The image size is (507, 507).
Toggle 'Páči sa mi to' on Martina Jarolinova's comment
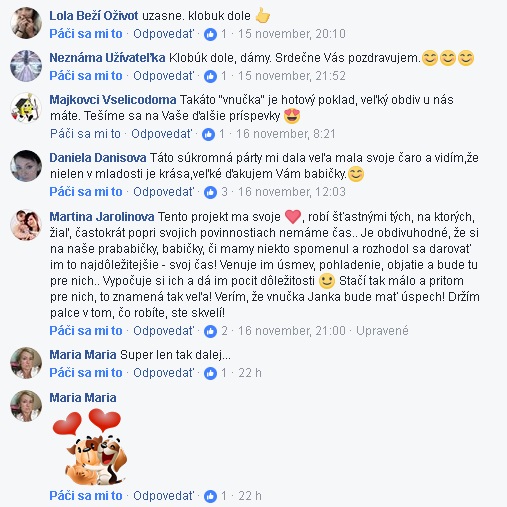click(86, 331)
